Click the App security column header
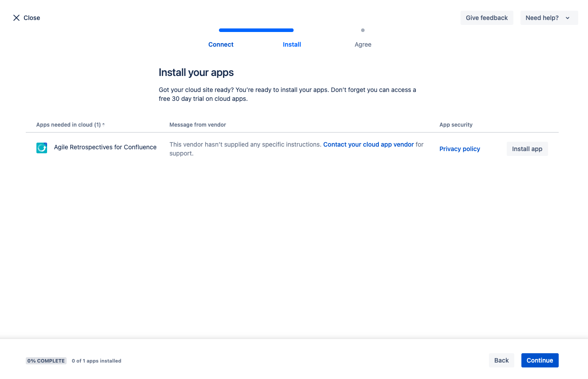 tap(456, 125)
